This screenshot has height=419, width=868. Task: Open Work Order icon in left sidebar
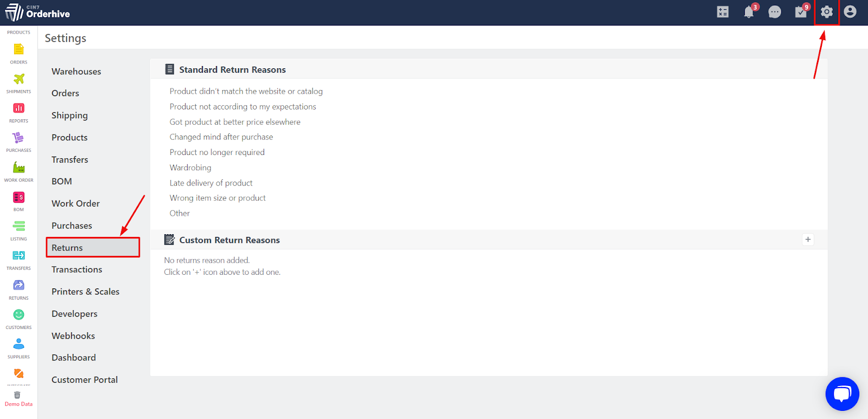click(18, 167)
